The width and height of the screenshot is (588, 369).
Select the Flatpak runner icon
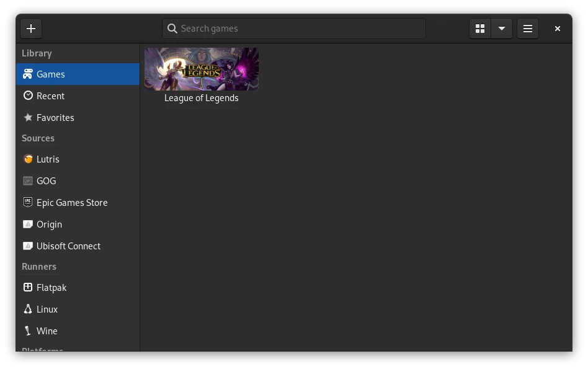pyautogui.click(x=28, y=287)
